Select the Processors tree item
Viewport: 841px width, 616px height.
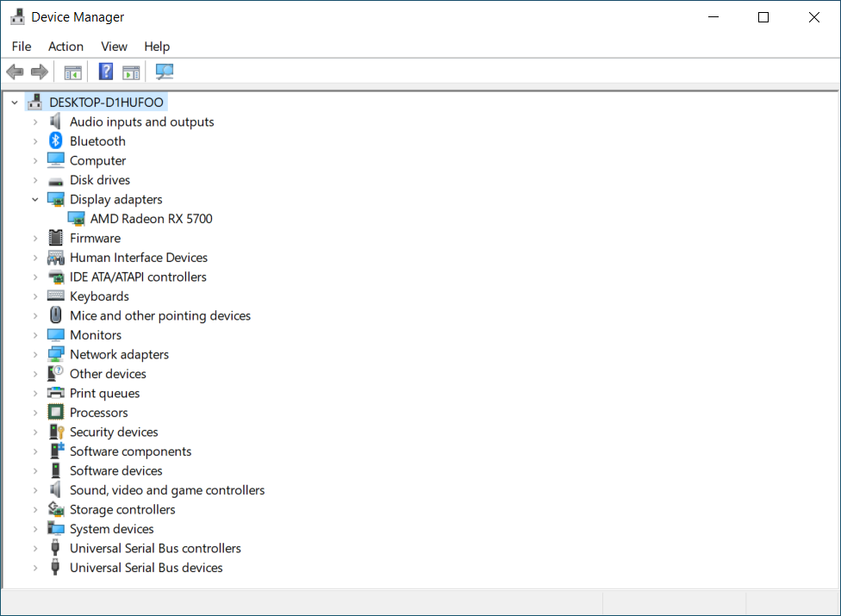tap(101, 412)
